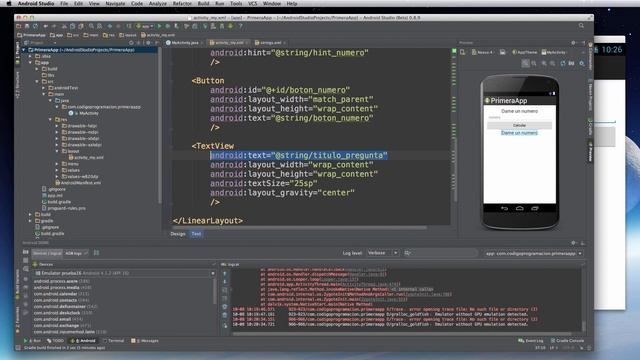Click the preview options gear icon
Viewport: 640px width, 360px height.
pyautogui.click(x=582, y=63)
